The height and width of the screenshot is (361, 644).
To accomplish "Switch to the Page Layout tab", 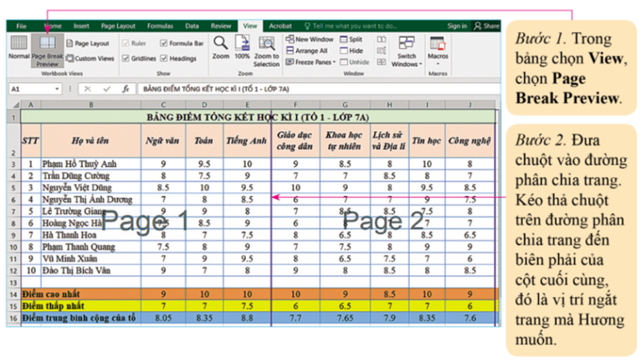I will (118, 26).
